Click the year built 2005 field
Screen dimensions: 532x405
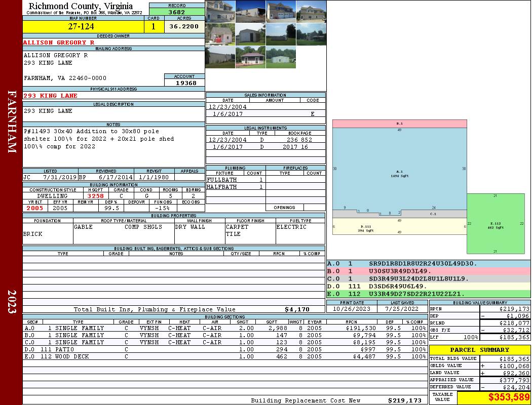click(x=35, y=208)
